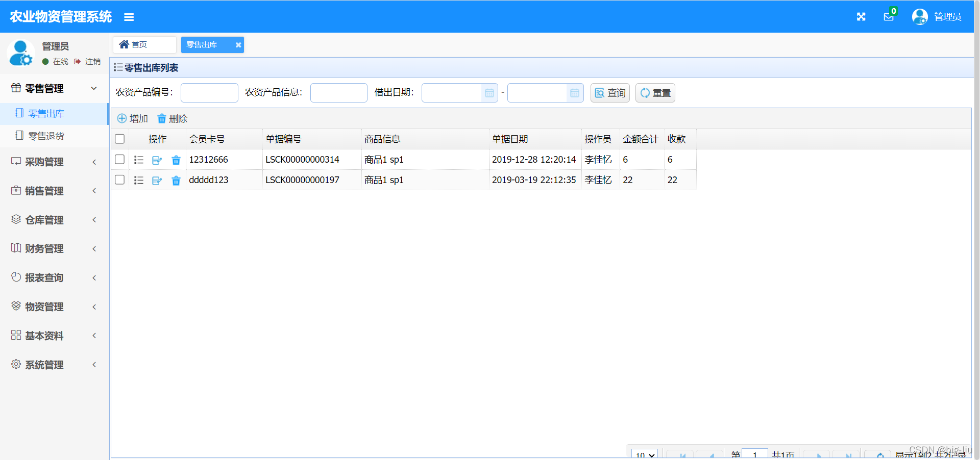This screenshot has width=980, height=460.
Task: Click the 注销 logout link
Action: coord(93,62)
